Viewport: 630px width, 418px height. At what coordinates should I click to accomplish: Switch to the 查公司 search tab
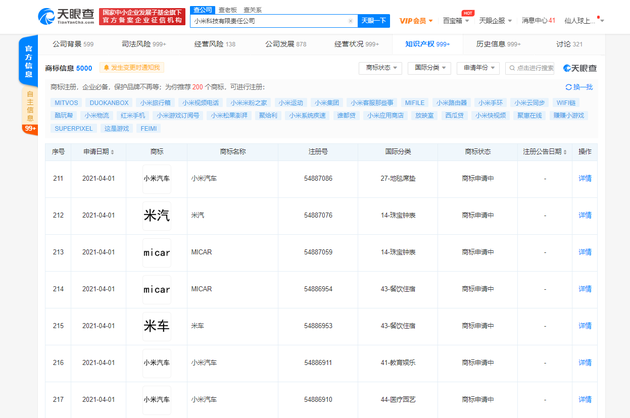click(202, 10)
